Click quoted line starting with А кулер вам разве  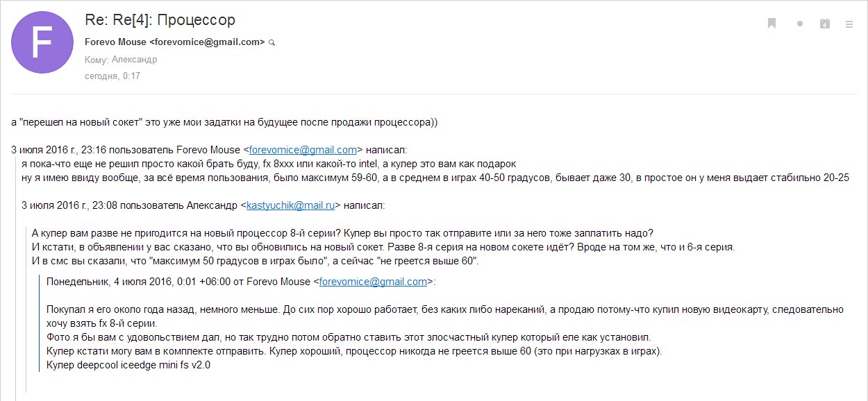click(x=343, y=233)
